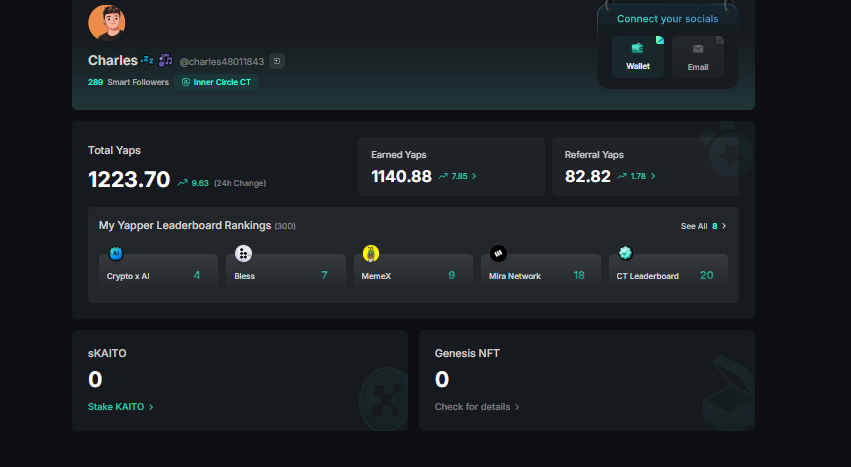Open the Mira Network leaderboard card

[x=541, y=273]
